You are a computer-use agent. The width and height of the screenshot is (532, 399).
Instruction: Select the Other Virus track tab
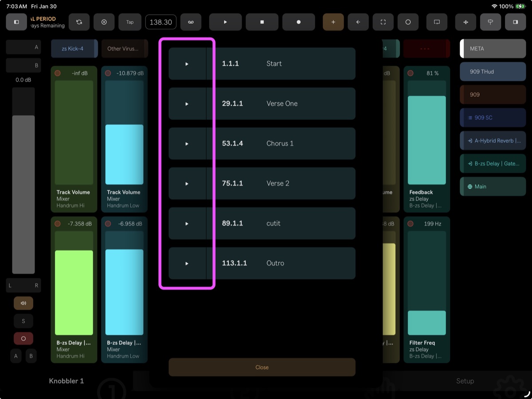[125, 49]
